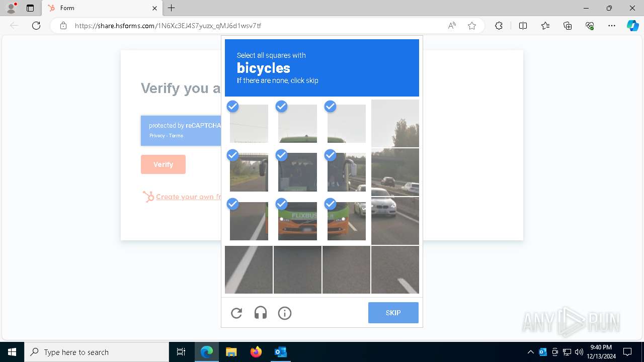Open Browser essentials

click(x=590, y=26)
